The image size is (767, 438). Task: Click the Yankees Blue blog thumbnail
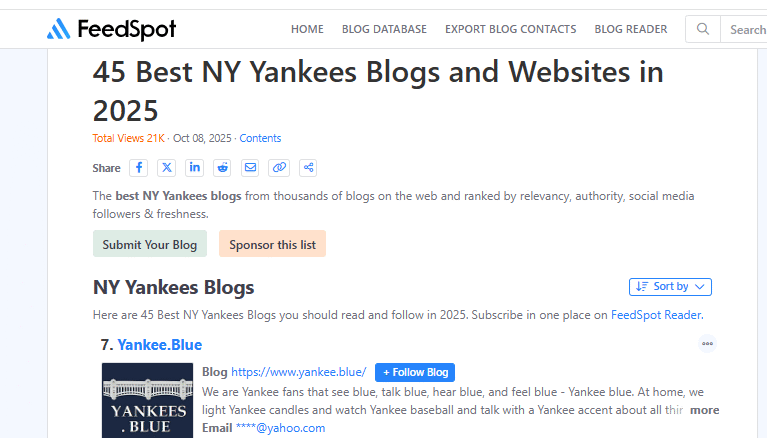tap(147, 402)
